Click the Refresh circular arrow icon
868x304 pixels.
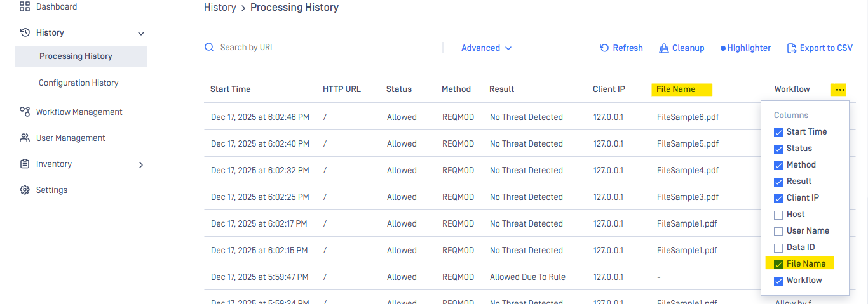(604, 48)
